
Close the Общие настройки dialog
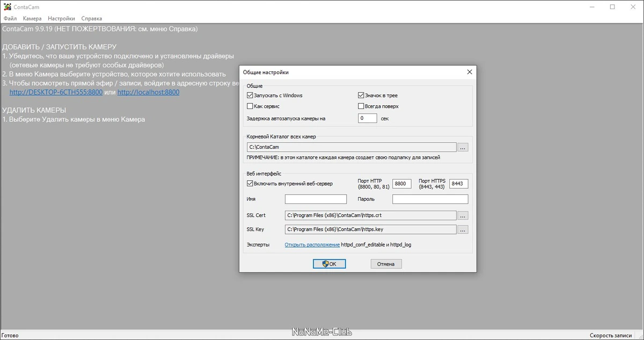470,72
